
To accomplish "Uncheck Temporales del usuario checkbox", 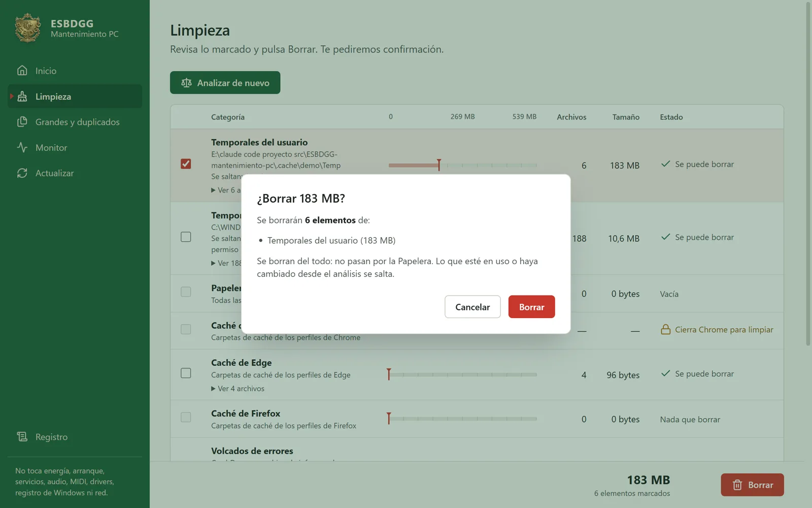I will pyautogui.click(x=186, y=164).
